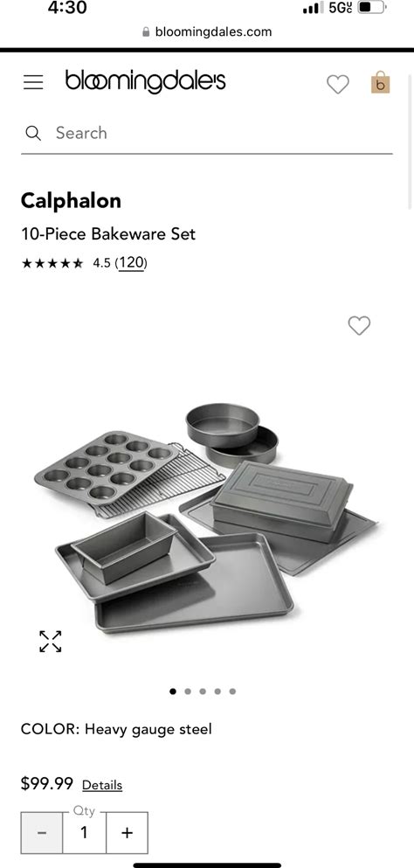Decrease quantity with minus button

click(x=42, y=832)
